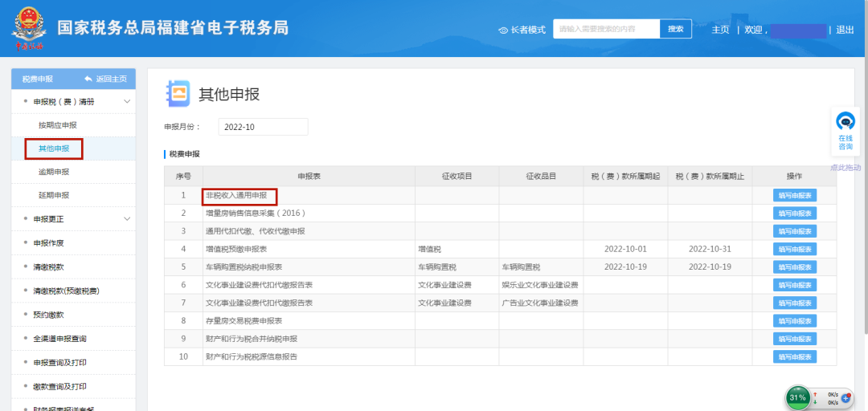
Task: Select 按期应申报 in the sidebar
Action: point(58,125)
